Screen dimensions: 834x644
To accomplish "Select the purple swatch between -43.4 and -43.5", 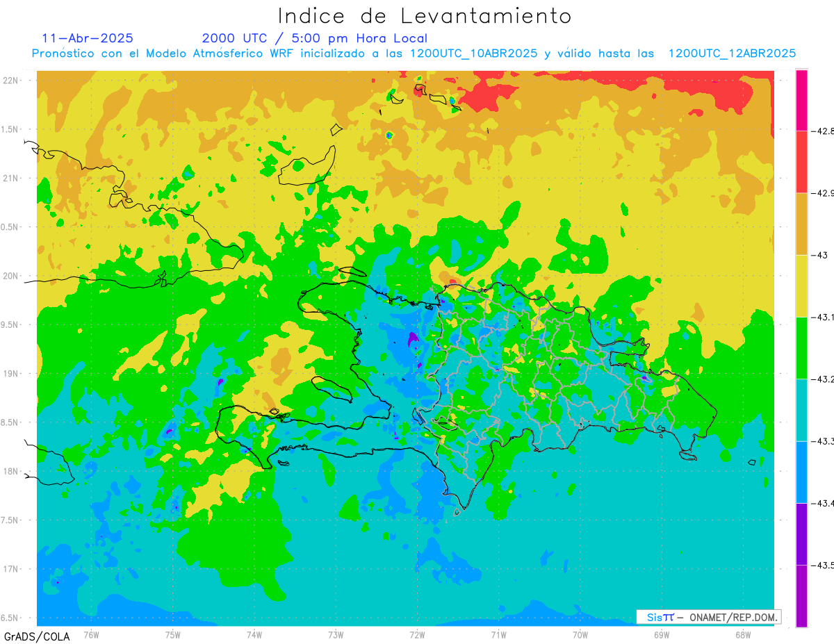I will click(801, 534).
